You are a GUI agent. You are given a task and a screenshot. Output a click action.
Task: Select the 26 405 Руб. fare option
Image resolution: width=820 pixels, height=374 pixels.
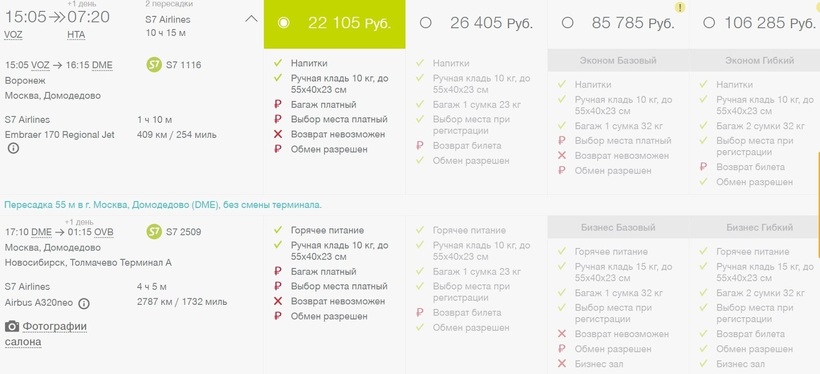(425, 23)
